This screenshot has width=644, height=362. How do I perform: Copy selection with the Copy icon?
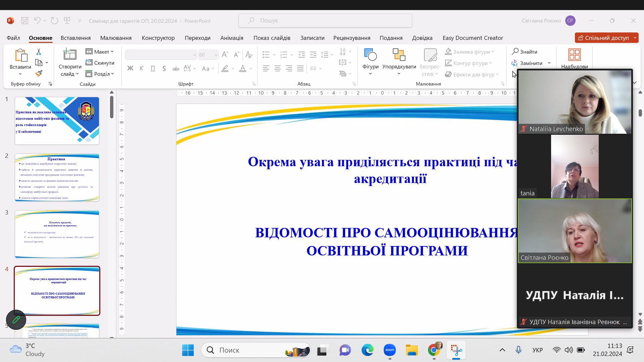pyautogui.click(x=39, y=63)
